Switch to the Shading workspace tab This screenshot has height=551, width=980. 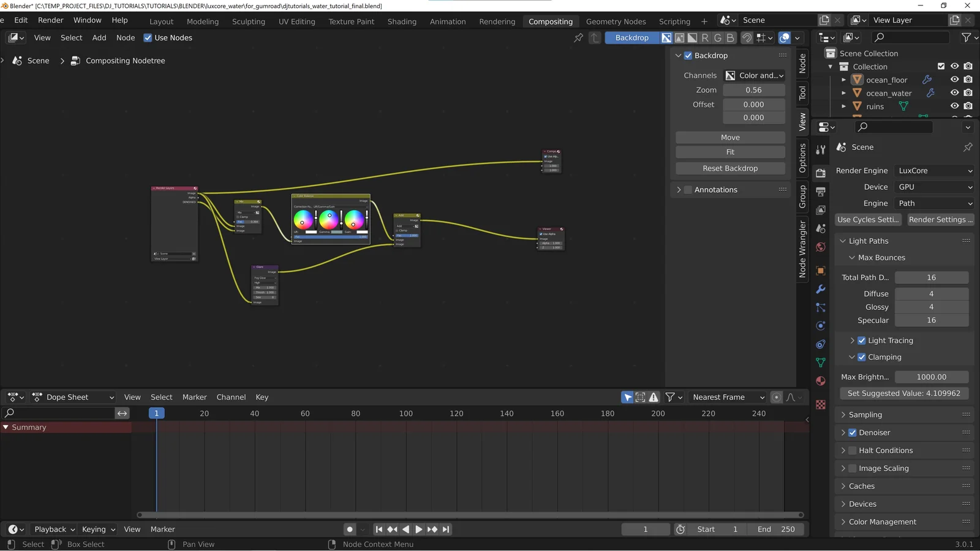(401, 21)
